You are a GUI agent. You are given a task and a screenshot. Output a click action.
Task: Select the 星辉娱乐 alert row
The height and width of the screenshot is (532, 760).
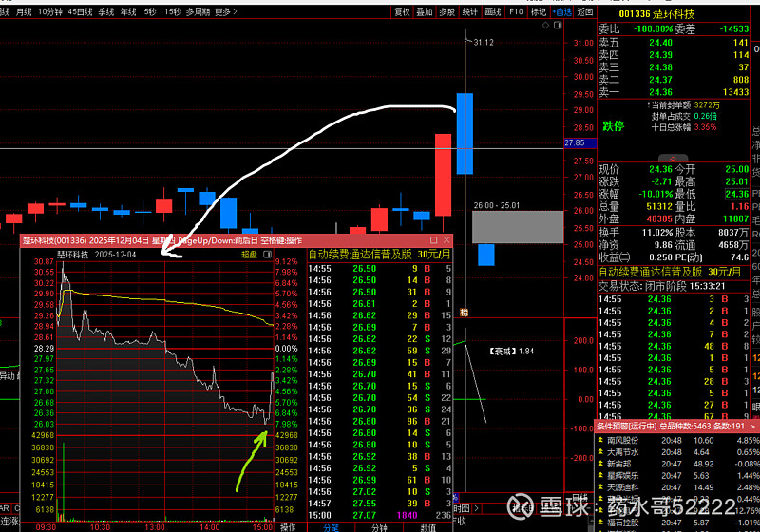click(x=677, y=475)
